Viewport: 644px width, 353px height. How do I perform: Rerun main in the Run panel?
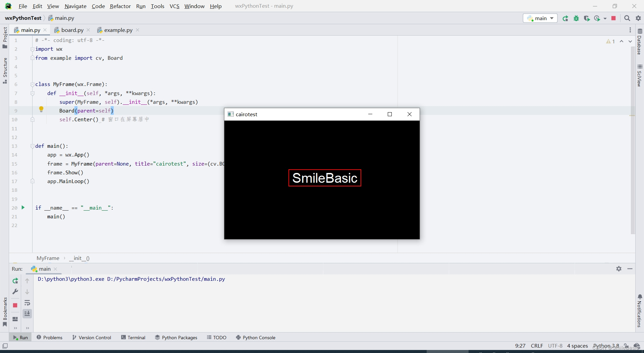[15, 281]
